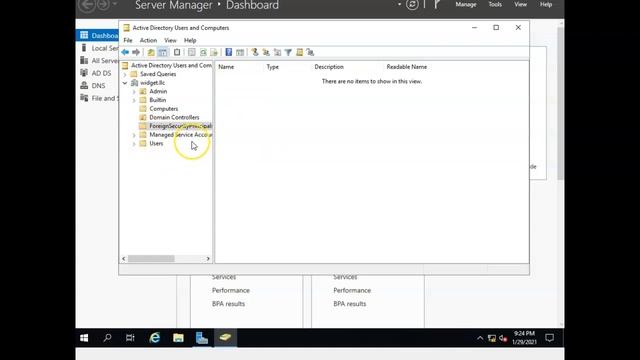640x360 pixels.
Task: Select ForeignSecurityPrincipals container
Action: tap(180, 126)
